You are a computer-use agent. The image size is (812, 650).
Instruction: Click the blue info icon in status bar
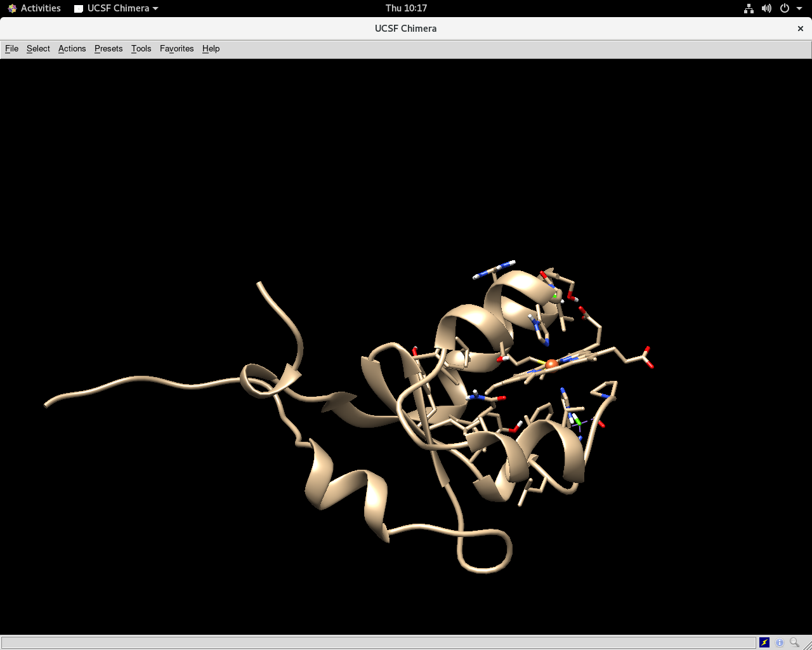click(780, 642)
